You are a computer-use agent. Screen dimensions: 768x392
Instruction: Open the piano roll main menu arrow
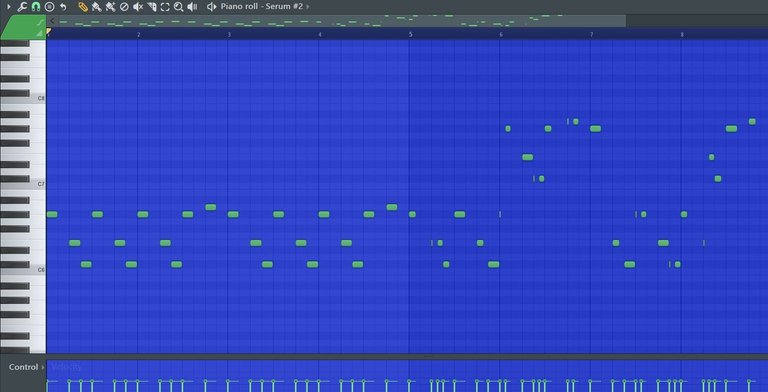pyautogui.click(x=8, y=7)
